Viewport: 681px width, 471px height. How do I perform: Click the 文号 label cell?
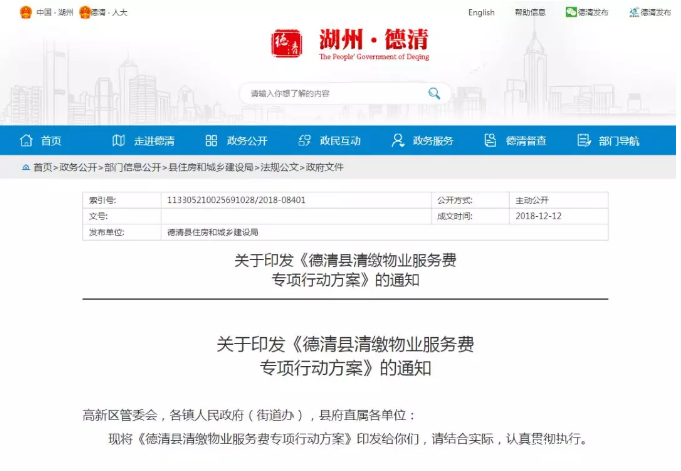point(122,216)
